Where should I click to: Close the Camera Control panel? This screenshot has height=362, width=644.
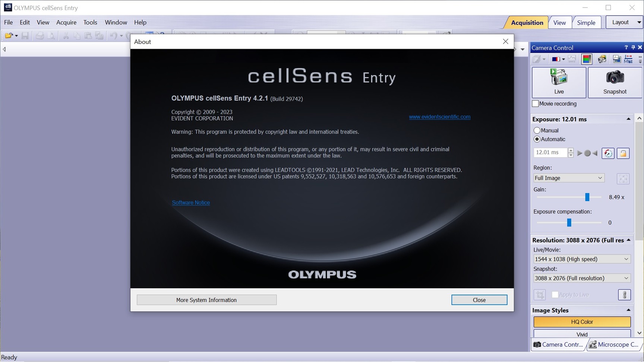pyautogui.click(x=640, y=47)
